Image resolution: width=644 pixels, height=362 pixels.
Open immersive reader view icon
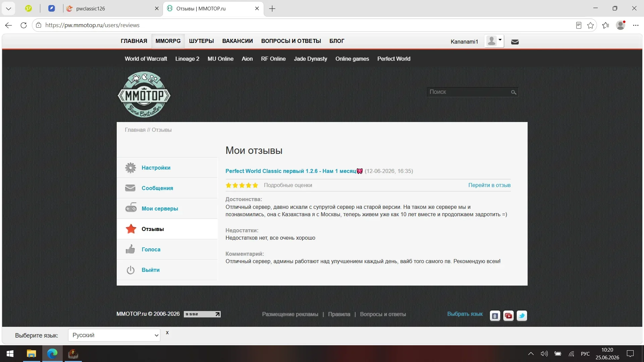[579, 25]
